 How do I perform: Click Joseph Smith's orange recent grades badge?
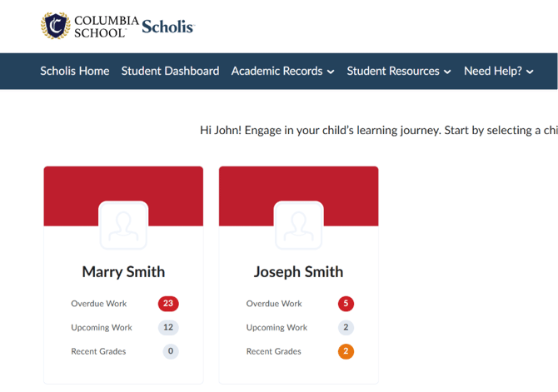(x=346, y=351)
